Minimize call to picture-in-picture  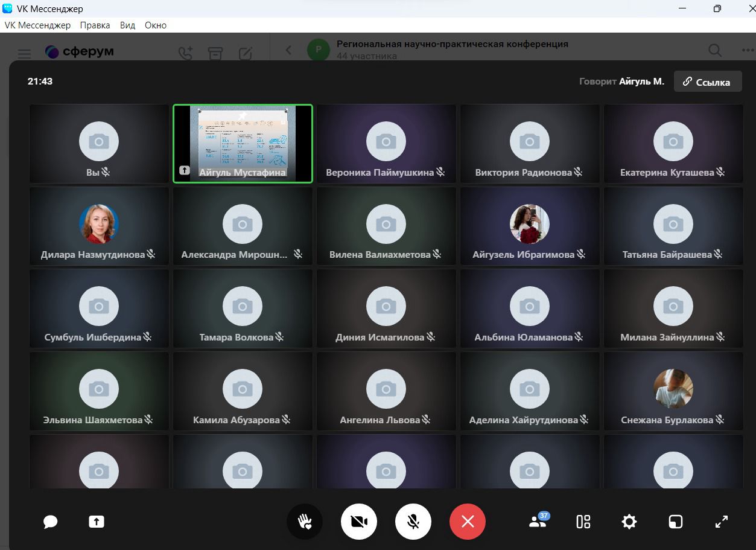coord(675,522)
